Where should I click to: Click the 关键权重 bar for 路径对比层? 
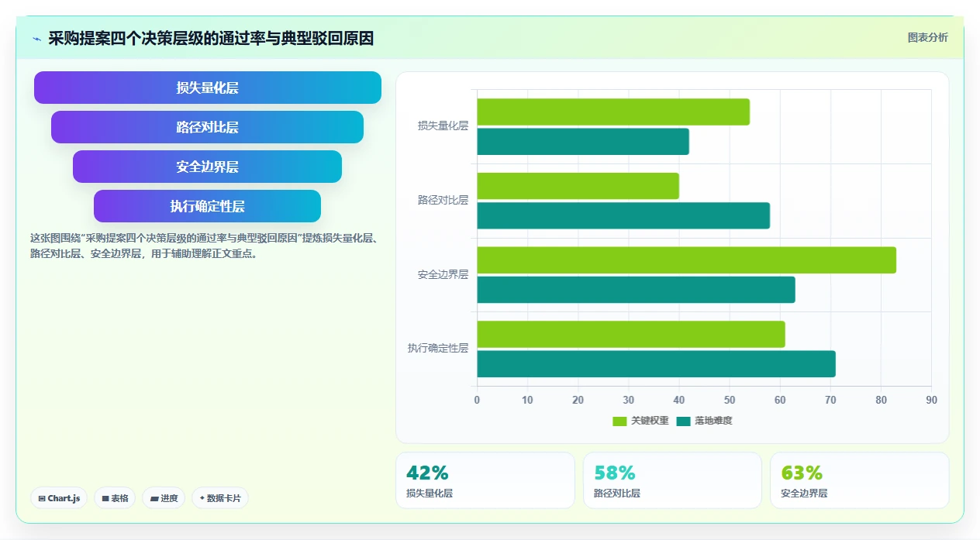[x=578, y=186]
